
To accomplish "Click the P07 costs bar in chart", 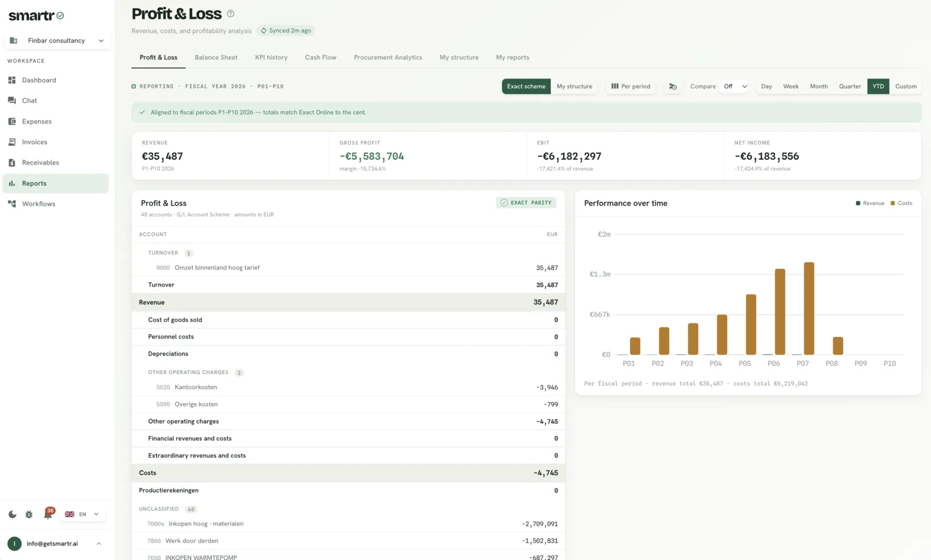I will pos(809,308).
